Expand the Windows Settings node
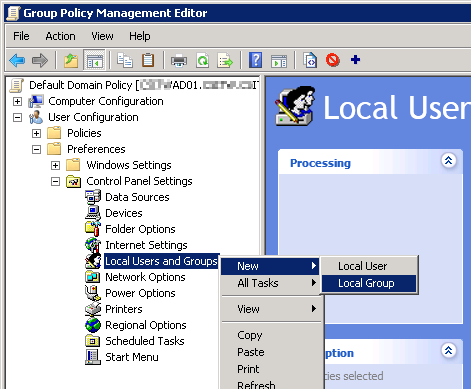Screen dimensions: 471x389 (55, 165)
